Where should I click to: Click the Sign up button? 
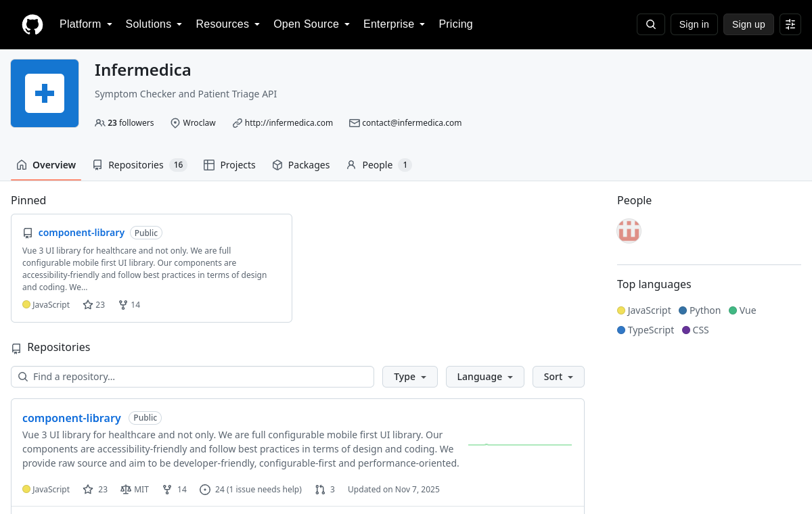[748, 24]
